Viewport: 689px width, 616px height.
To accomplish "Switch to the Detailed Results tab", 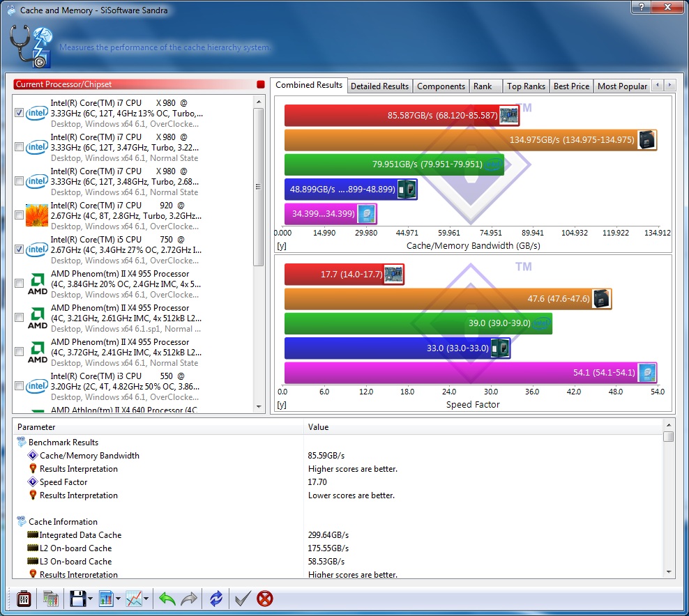I will point(379,86).
